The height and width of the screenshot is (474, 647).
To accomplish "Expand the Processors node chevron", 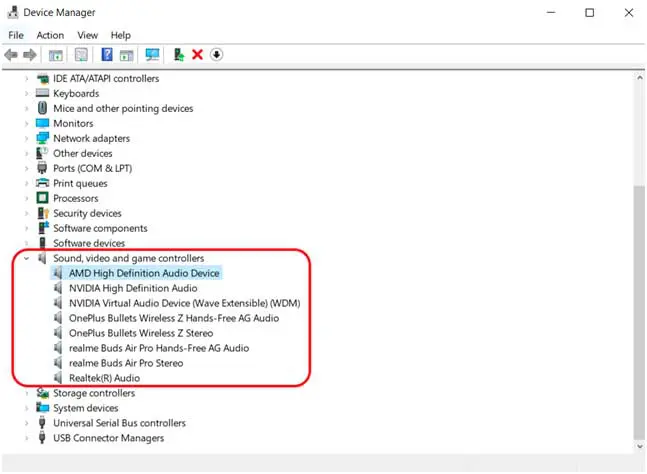I will pyautogui.click(x=26, y=198).
